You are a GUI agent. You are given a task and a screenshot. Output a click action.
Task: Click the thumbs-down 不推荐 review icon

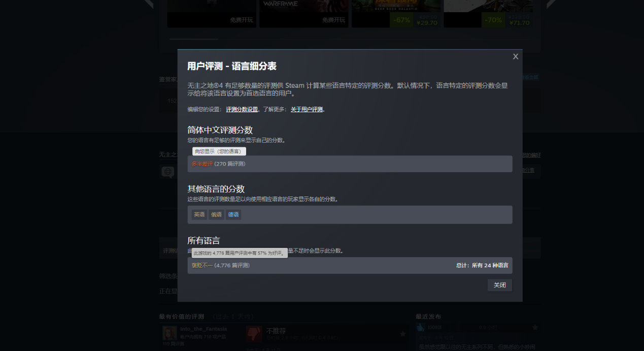pyautogui.click(x=254, y=334)
